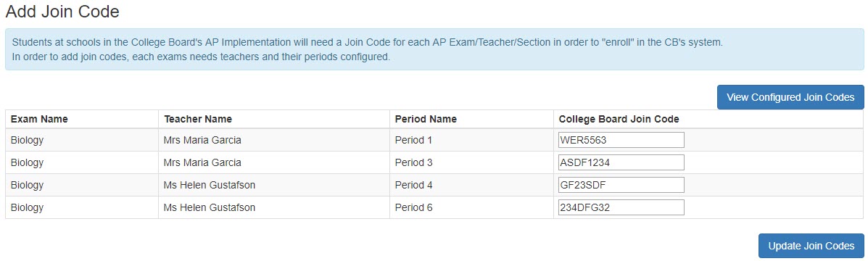Click the blue College Board information banner
The height and width of the screenshot is (261, 868).
tap(434, 50)
